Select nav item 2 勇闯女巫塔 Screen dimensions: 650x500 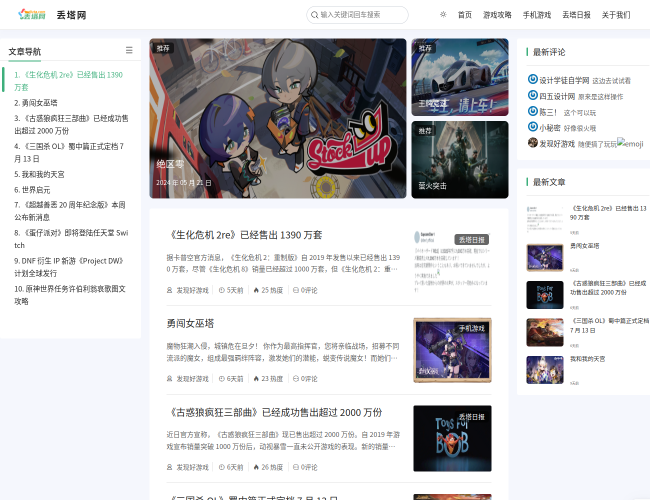click(36, 103)
